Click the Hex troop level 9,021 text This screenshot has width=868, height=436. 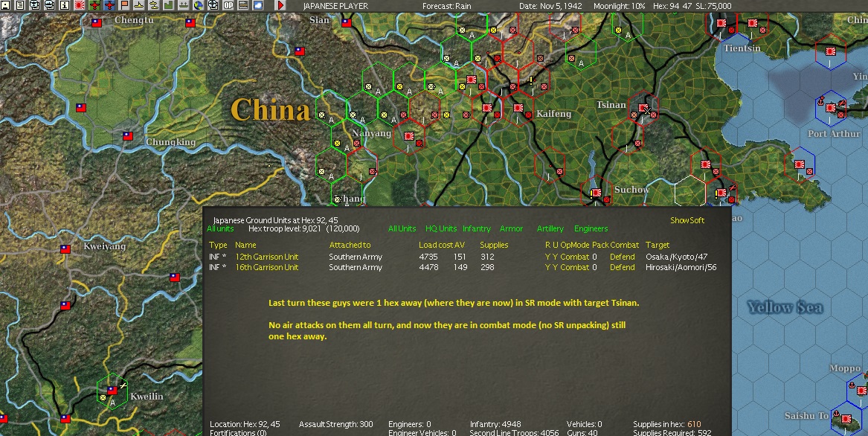click(304, 228)
